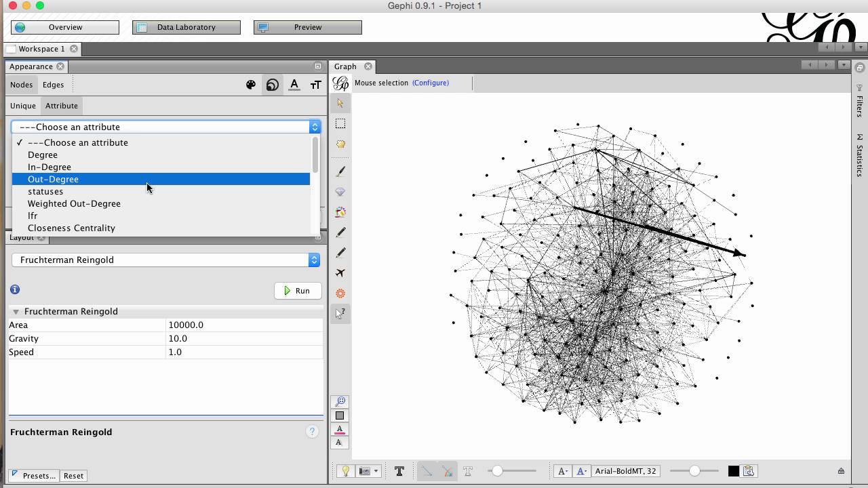Select the direct mouse selection arrow tool
The width and height of the screenshot is (868, 488).
click(340, 103)
